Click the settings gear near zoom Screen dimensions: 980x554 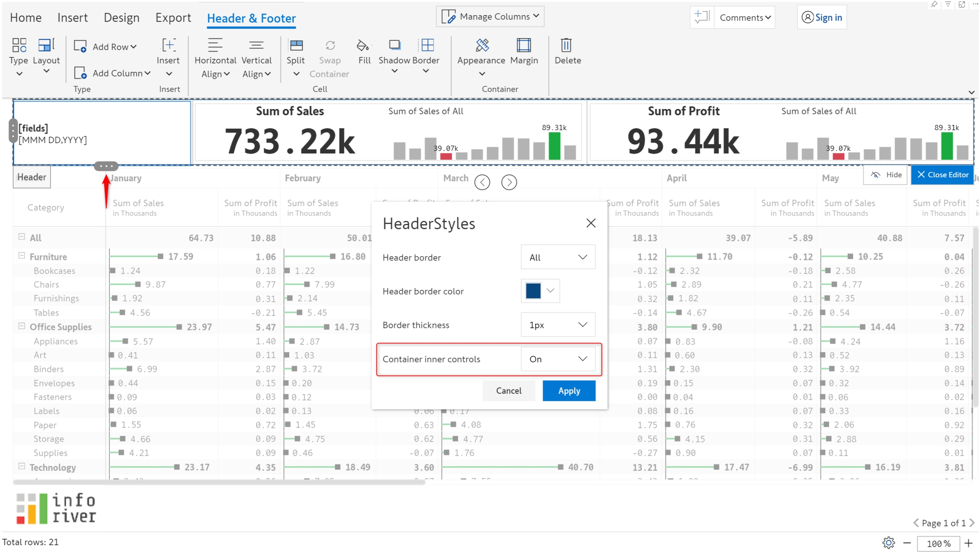(x=888, y=543)
